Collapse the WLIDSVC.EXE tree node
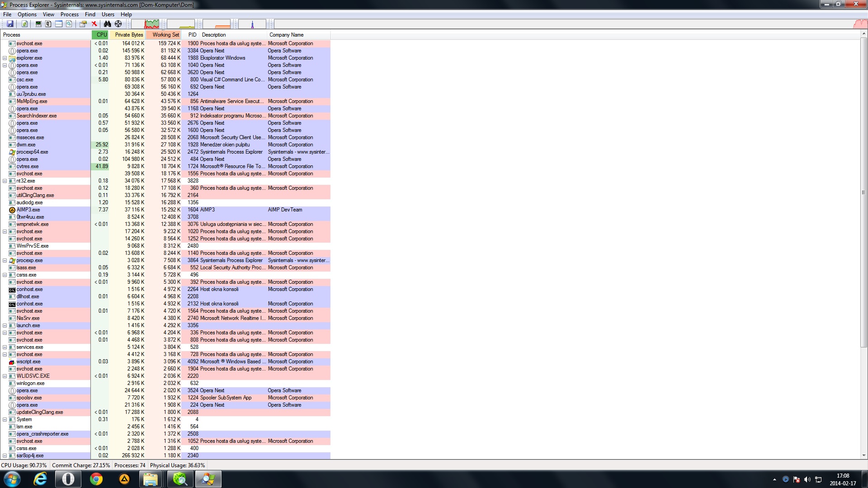 (x=5, y=376)
